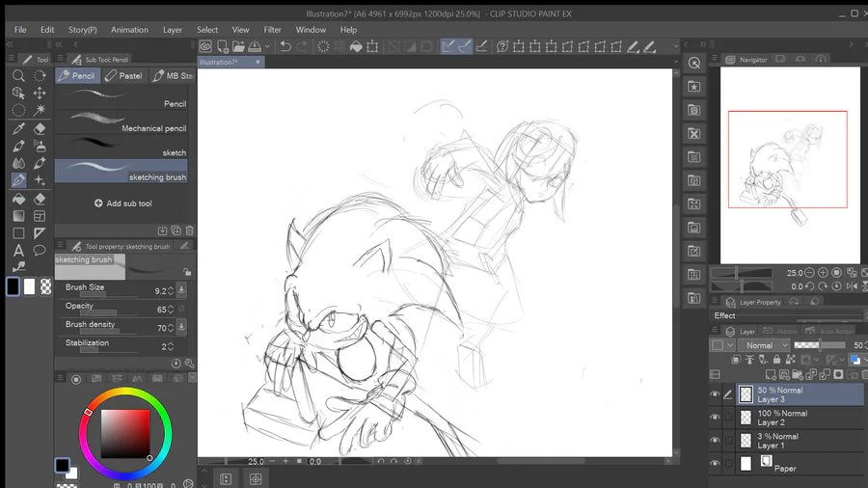Viewport: 868px width, 488px height.
Task: Click the Fill icon in command bar
Action: click(356, 47)
